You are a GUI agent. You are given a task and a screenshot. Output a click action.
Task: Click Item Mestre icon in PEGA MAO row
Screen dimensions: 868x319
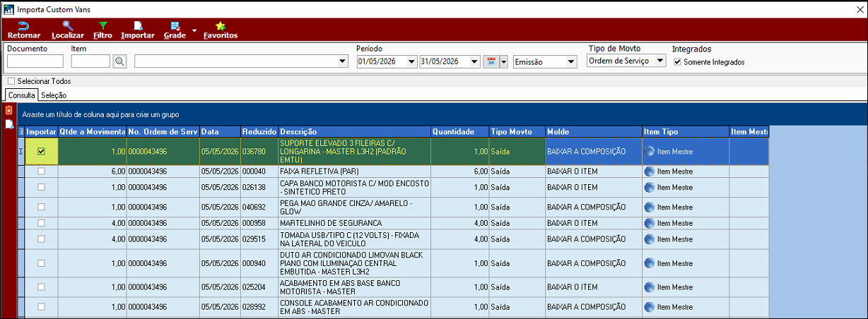pos(650,207)
